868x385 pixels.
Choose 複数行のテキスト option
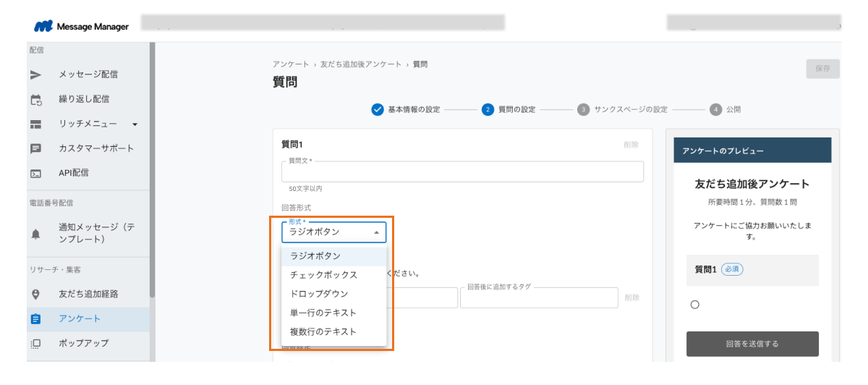(333, 331)
